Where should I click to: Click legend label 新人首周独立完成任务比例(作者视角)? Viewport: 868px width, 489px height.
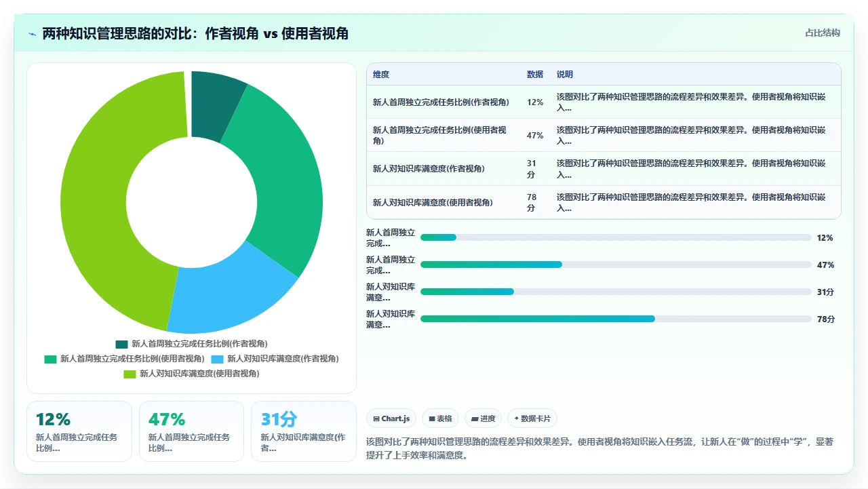point(199,344)
